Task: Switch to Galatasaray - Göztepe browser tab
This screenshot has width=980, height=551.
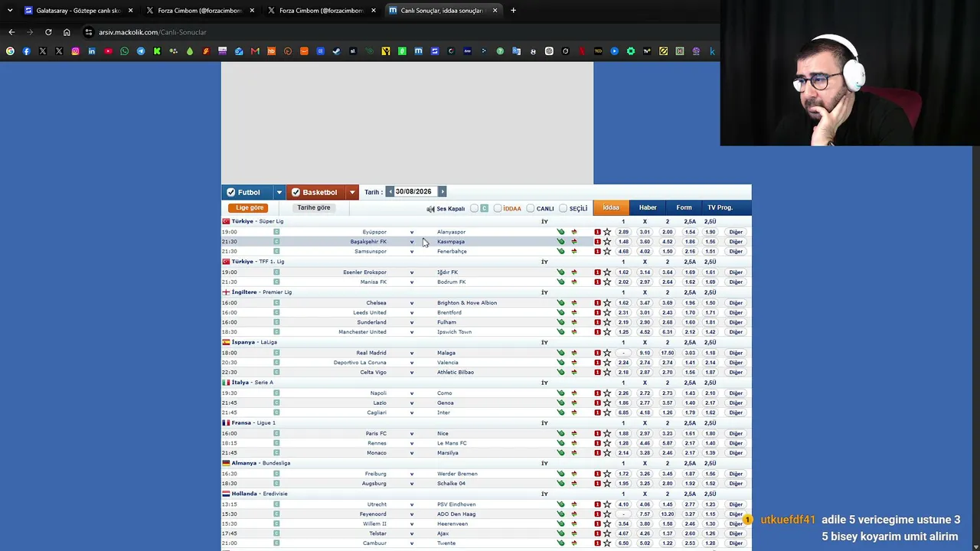Action: 78,11
